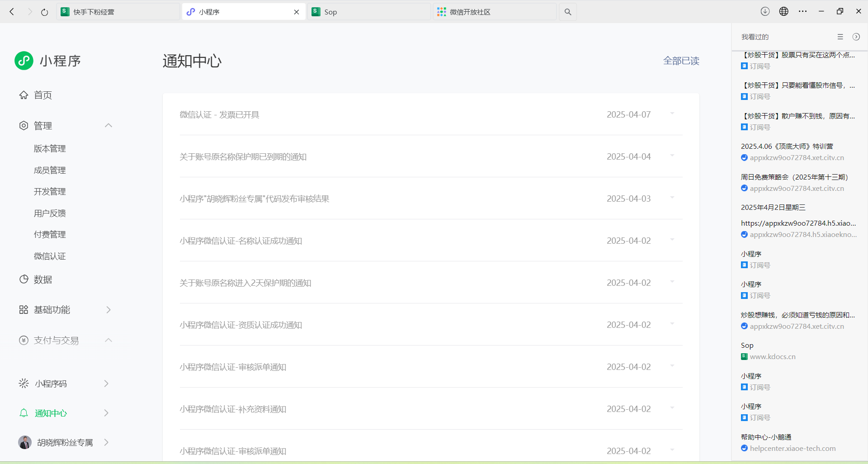Open history item 2025.4.06《顶底大师》特训营
868x464 pixels.
pos(787,147)
